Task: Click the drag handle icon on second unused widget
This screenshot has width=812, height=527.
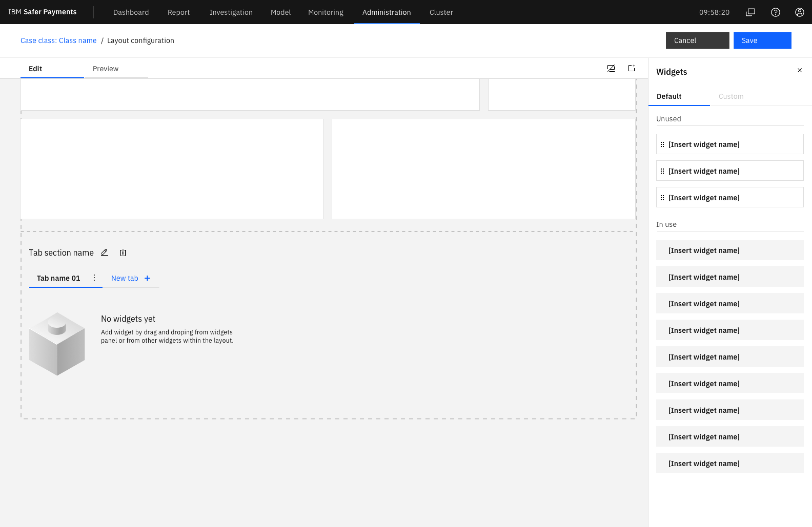Action: 662,171
